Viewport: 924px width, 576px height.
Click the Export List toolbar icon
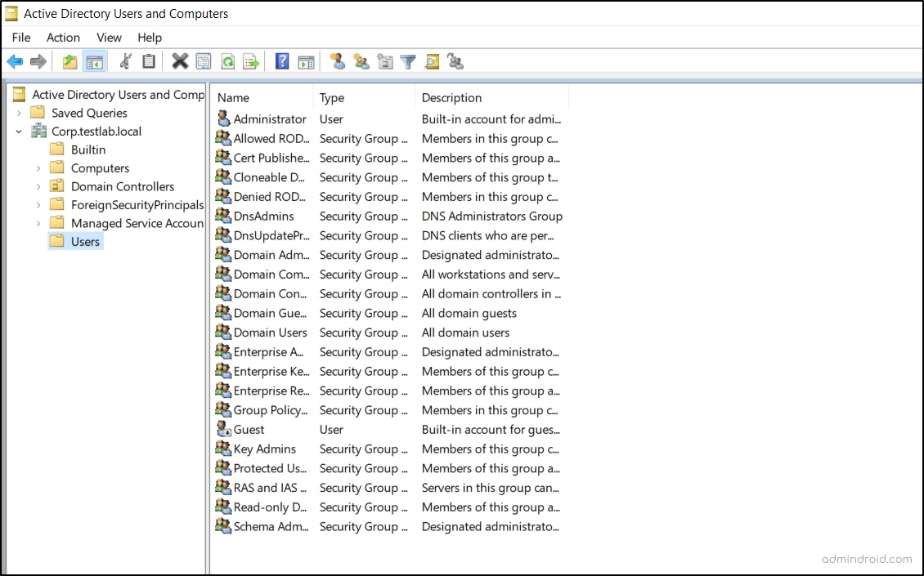tap(252, 61)
